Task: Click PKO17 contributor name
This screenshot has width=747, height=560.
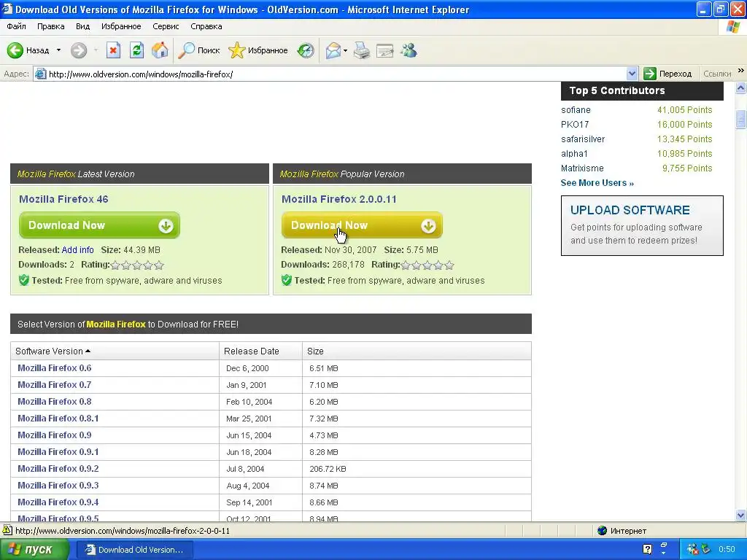Action: click(575, 124)
